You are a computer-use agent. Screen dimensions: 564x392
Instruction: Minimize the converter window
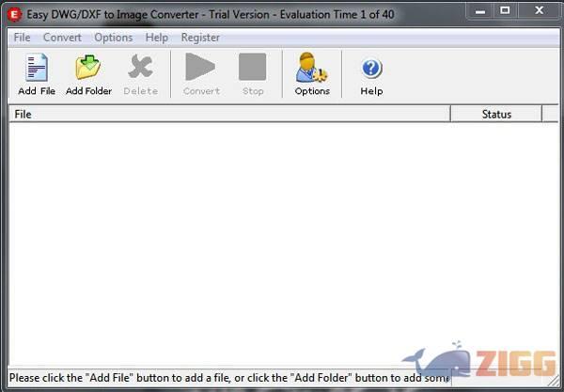pos(473,11)
